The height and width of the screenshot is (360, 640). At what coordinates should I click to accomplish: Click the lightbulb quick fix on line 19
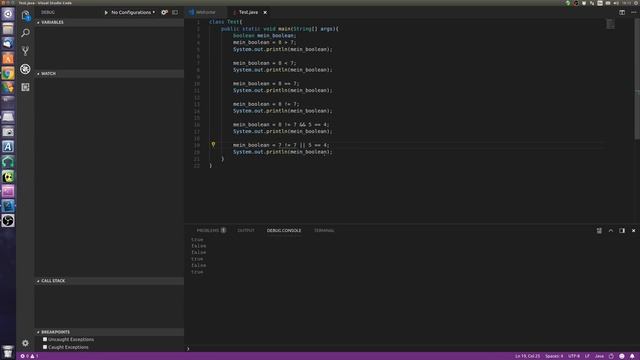[x=213, y=144]
